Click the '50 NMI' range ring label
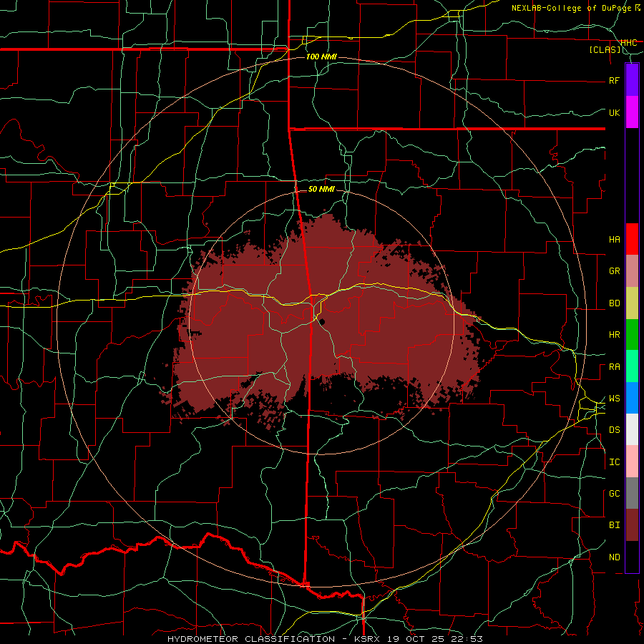Image resolution: width=644 pixels, height=644 pixels. [321, 189]
